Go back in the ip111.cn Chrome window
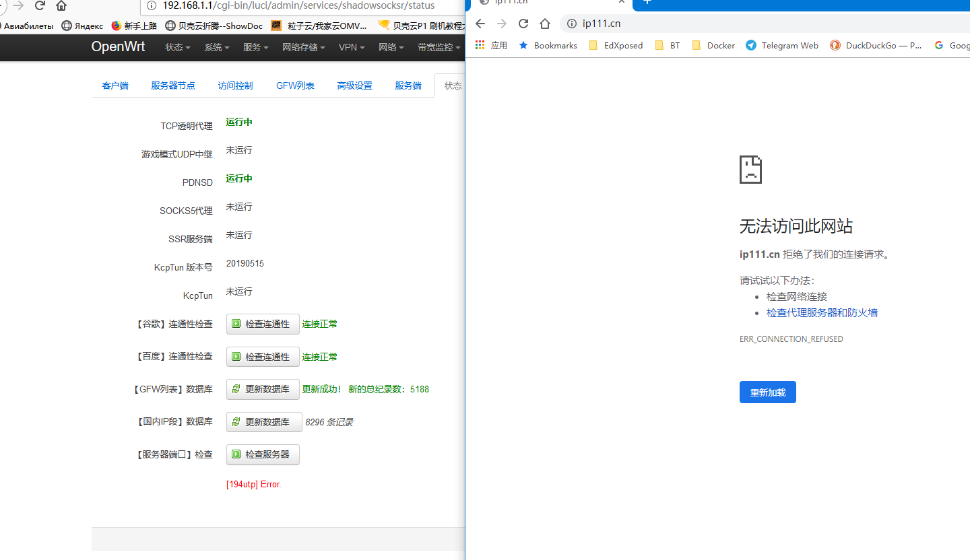 (x=480, y=24)
